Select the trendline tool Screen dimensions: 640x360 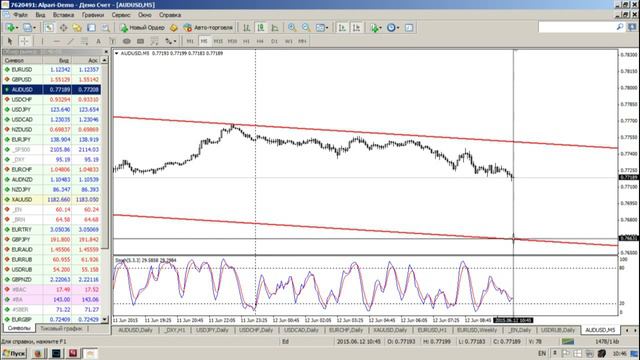click(71, 41)
